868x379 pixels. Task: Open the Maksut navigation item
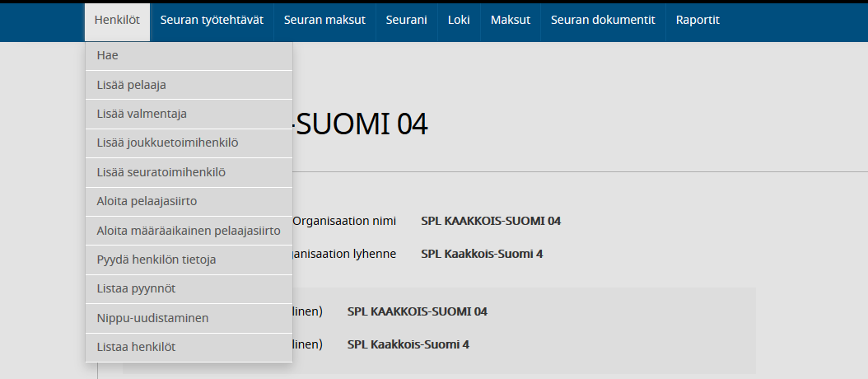[511, 21]
